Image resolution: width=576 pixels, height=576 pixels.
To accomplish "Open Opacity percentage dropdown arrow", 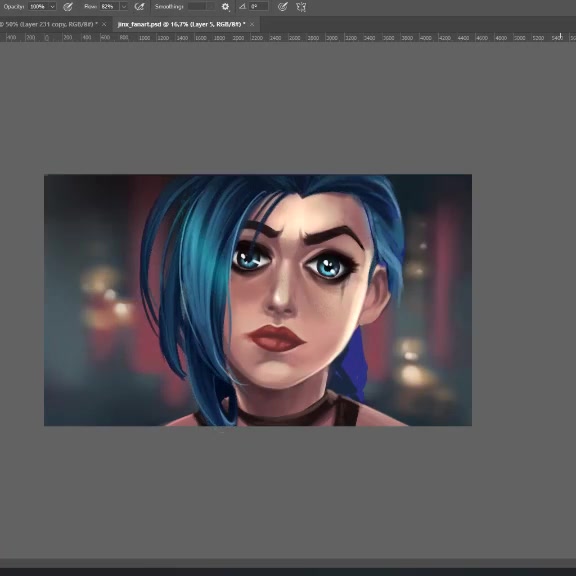I will tap(53, 7).
